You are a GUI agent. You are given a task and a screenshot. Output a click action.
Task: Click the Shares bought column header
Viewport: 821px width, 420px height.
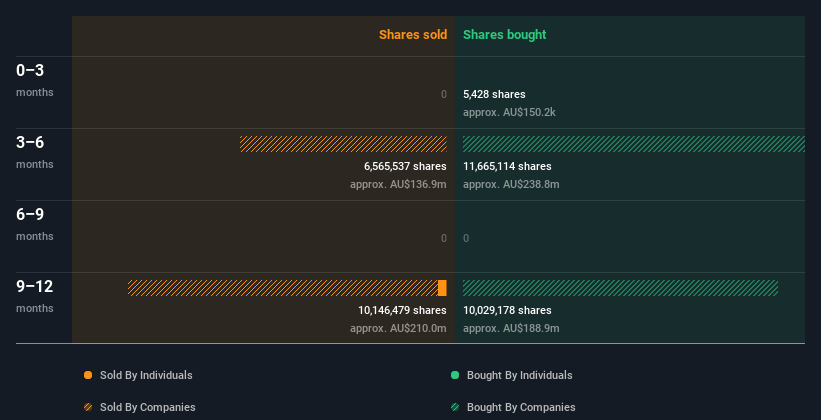pyautogui.click(x=505, y=35)
